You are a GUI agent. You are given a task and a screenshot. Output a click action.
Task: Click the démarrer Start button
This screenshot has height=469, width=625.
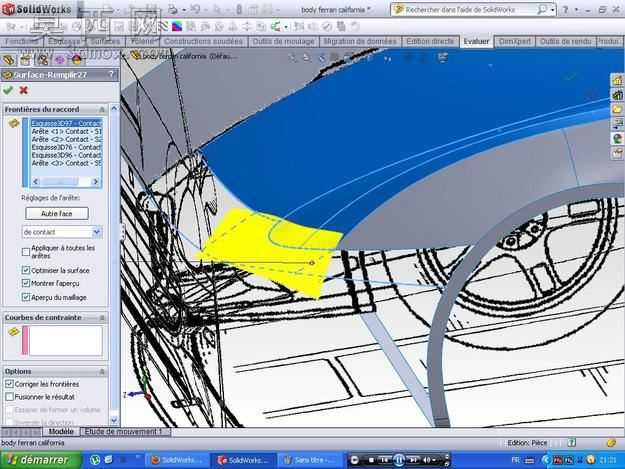[39, 460]
